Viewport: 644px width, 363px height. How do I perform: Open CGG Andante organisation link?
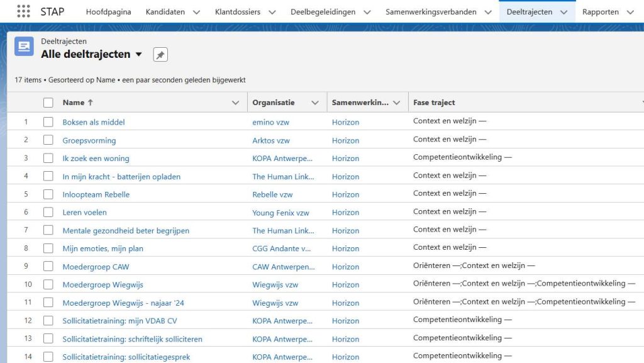point(281,249)
